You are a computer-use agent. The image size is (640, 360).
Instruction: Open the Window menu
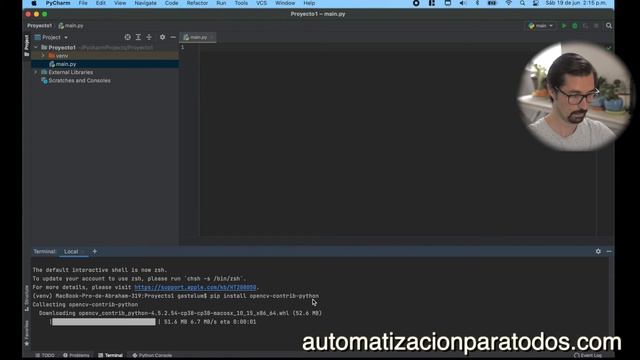point(285,3)
